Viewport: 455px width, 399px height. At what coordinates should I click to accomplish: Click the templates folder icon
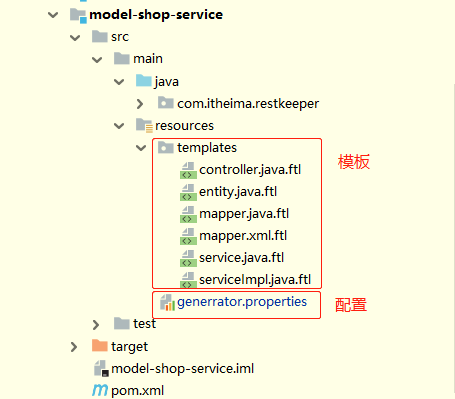pyautogui.click(x=166, y=147)
